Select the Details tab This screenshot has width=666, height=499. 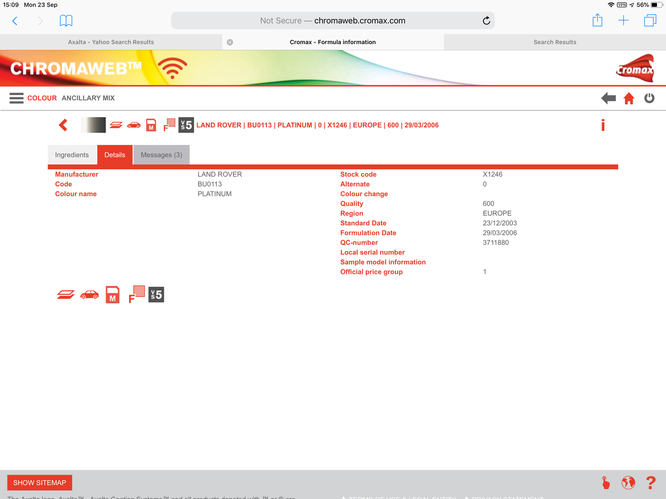tap(115, 155)
